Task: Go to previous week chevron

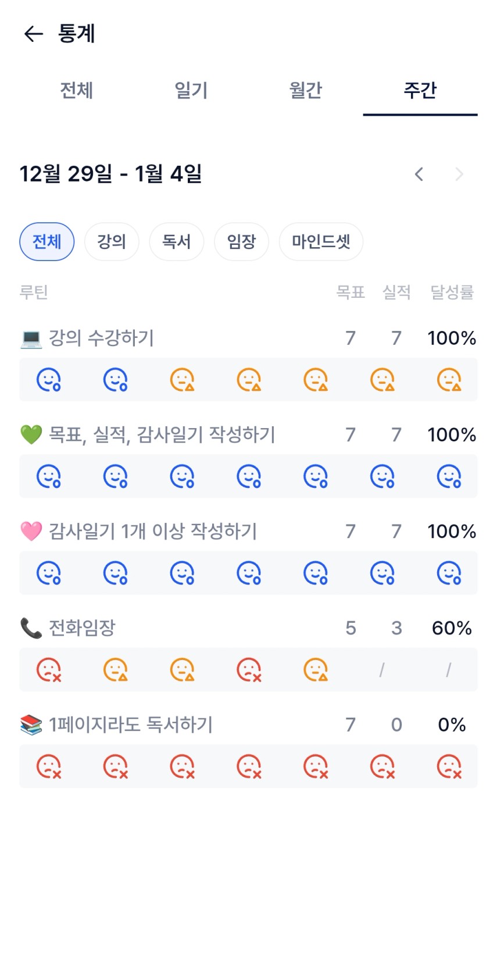Action: coord(419,174)
